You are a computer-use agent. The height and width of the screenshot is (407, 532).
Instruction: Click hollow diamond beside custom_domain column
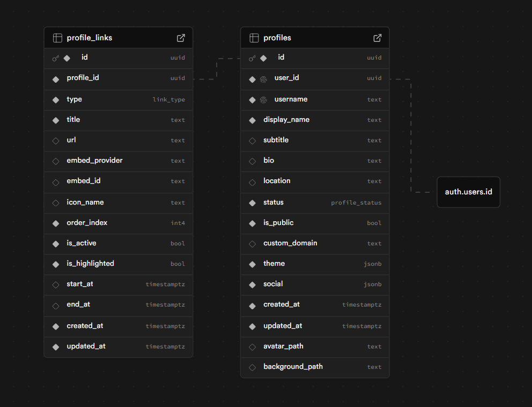253,244
